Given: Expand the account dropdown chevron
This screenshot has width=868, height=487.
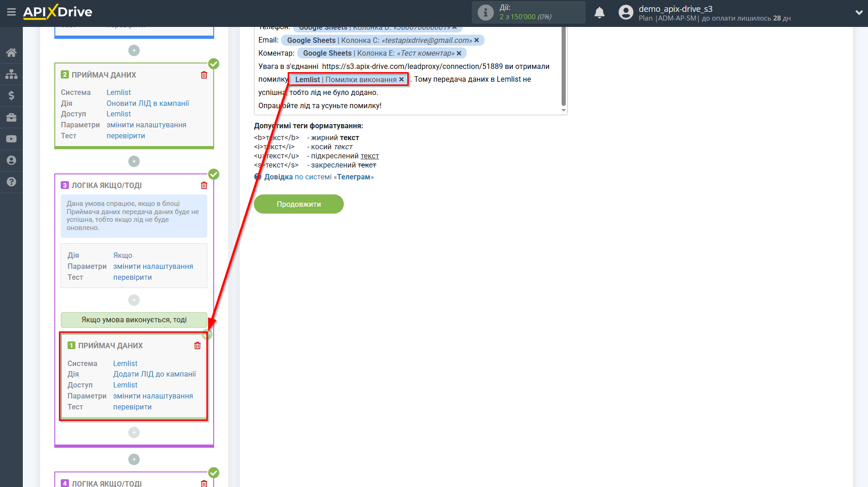Looking at the screenshot, I should tap(858, 13).
